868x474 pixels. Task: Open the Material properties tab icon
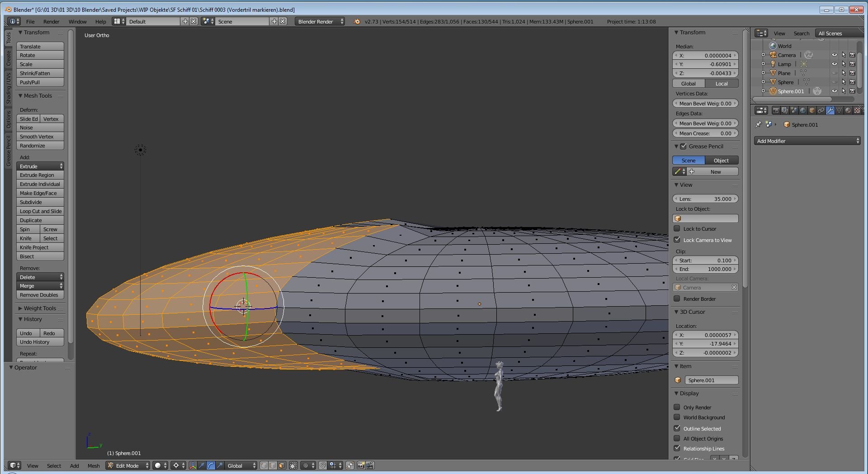(848, 110)
